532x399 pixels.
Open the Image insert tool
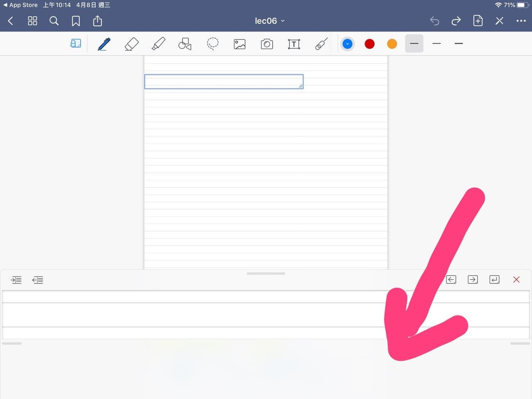pyautogui.click(x=240, y=44)
